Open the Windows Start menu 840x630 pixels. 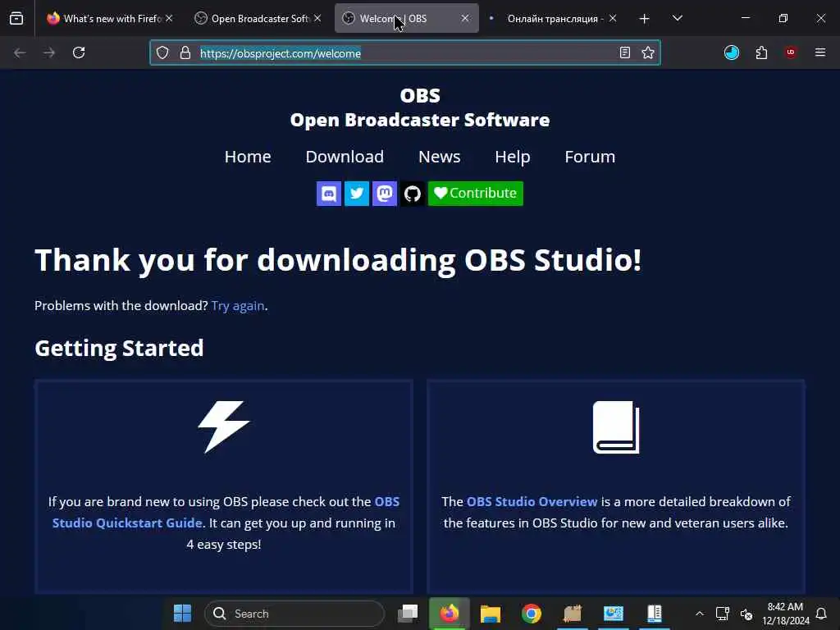tap(183, 614)
